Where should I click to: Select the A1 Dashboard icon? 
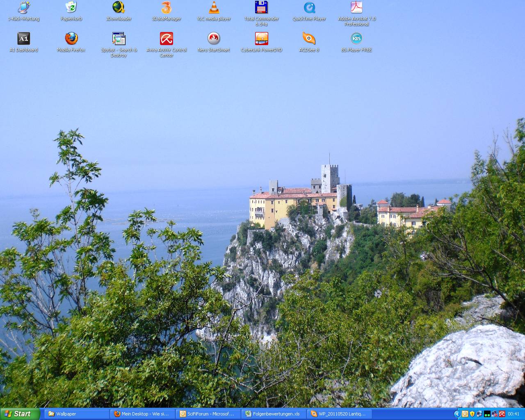[23, 39]
